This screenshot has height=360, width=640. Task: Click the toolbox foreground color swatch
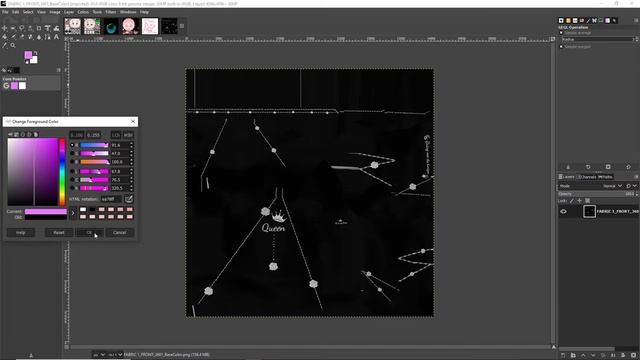(28, 55)
